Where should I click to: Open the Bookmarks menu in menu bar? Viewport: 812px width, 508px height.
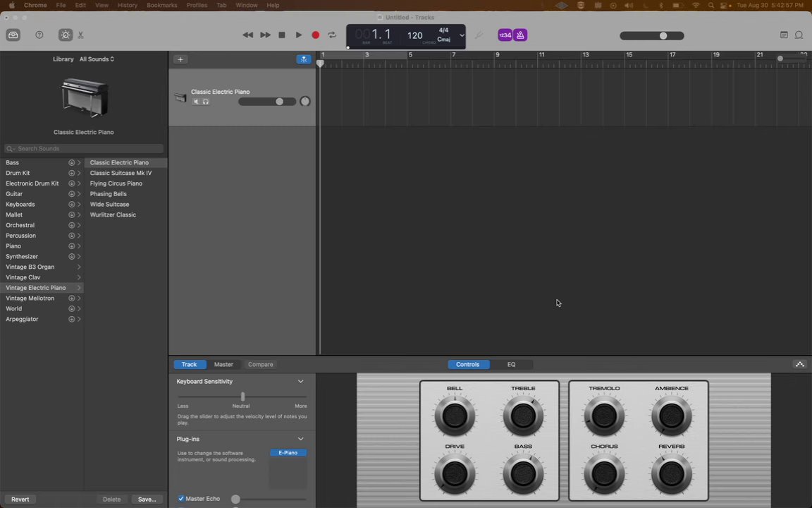pyautogui.click(x=161, y=5)
